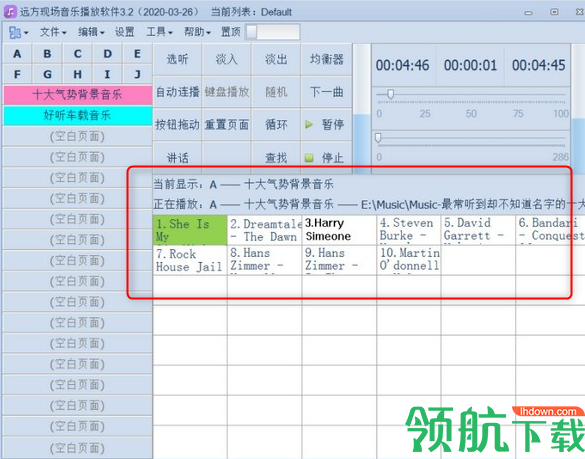Toggle 循环 loop mode
Screen dimensions: 585x459
click(276, 124)
